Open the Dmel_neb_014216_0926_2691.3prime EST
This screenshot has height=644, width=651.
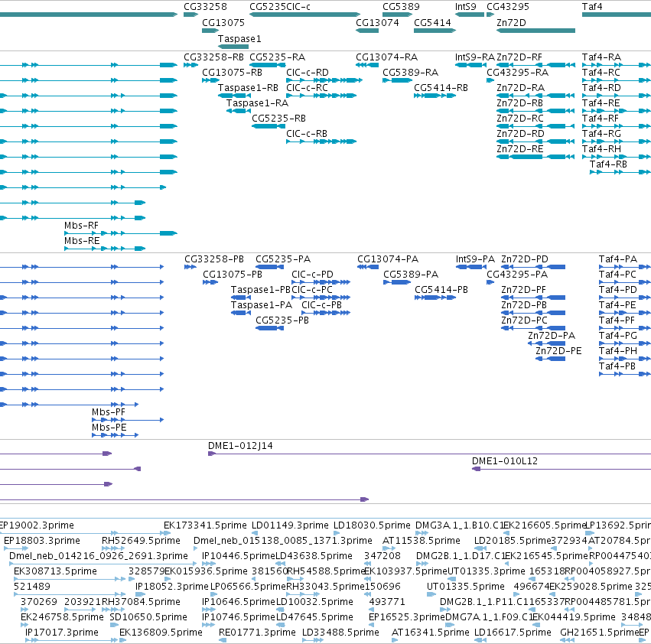pos(103,564)
